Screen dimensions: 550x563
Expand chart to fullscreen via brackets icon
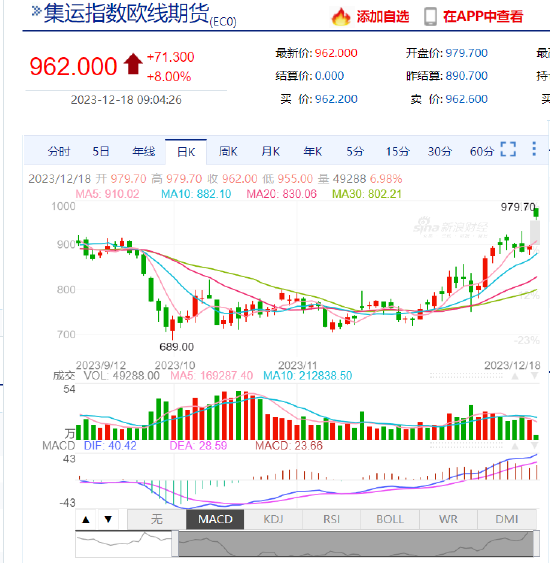[508, 149]
